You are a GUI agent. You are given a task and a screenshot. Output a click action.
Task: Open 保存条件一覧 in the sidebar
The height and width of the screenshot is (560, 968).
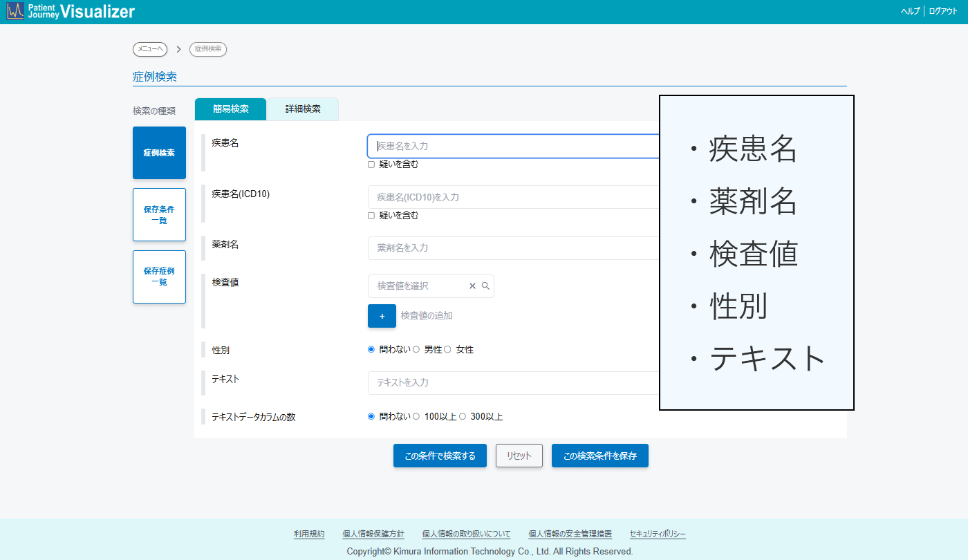pos(159,215)
